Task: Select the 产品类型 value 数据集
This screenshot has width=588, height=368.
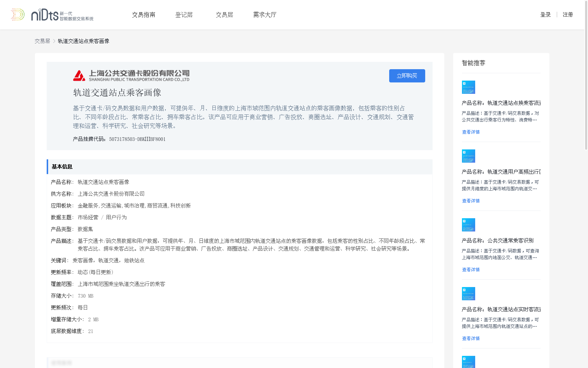Action: tap(85, 229)
